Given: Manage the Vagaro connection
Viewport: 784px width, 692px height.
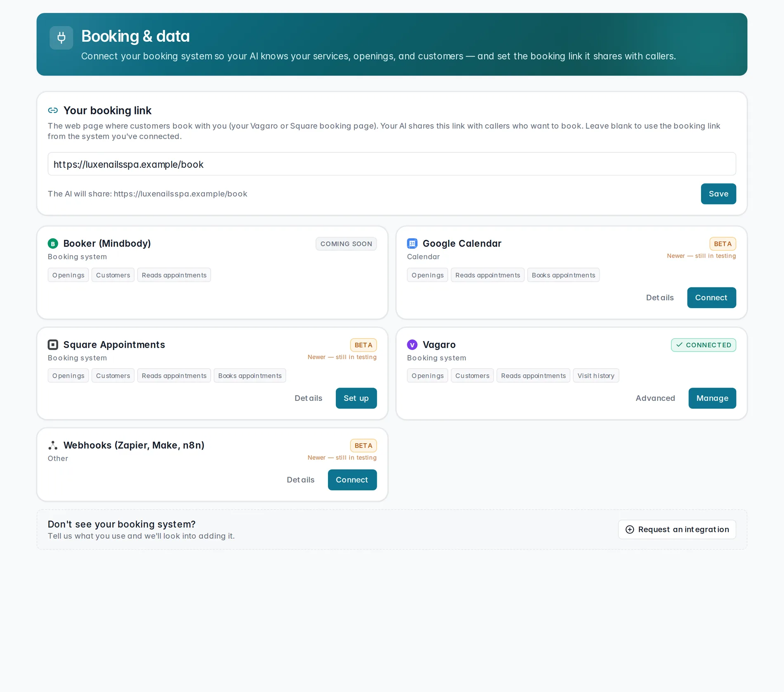Looking at the screenshot, I should coord(712,398).
